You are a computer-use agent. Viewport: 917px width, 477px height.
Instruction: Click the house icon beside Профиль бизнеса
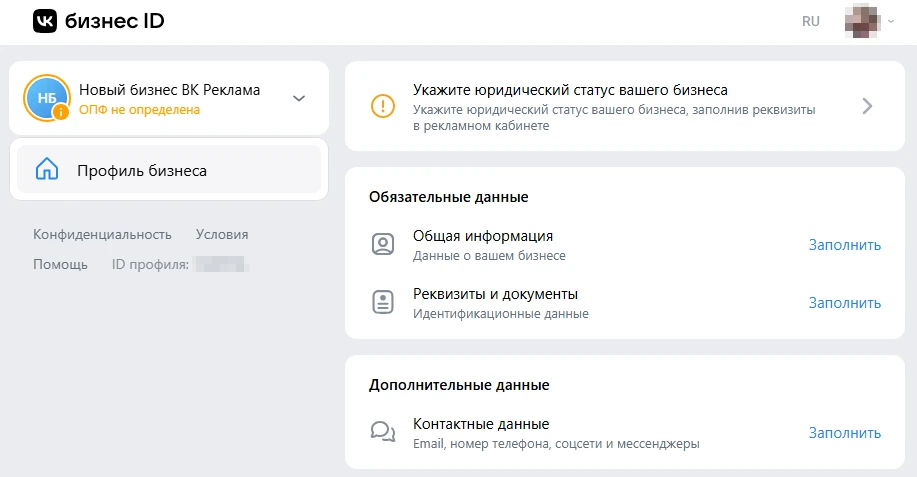pyautogui.click(x=46, y=170)
